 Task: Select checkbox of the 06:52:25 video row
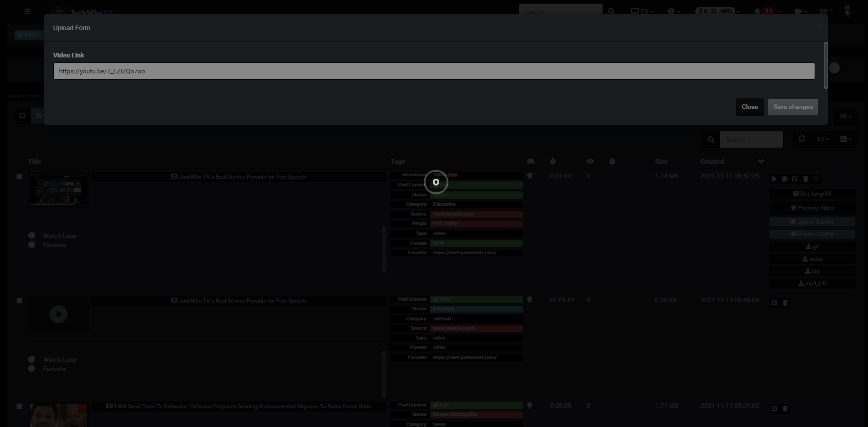click(x=19, y=176)
